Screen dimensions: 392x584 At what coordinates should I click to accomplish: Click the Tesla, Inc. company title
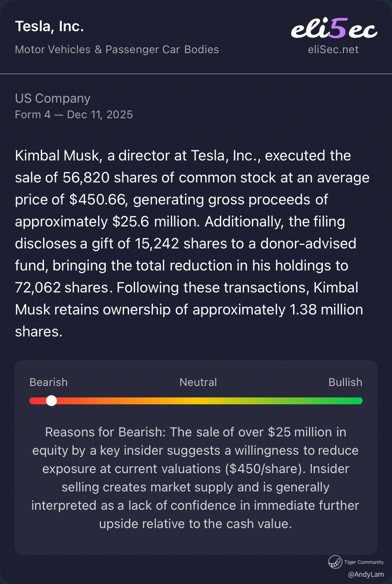pos(49,27)
